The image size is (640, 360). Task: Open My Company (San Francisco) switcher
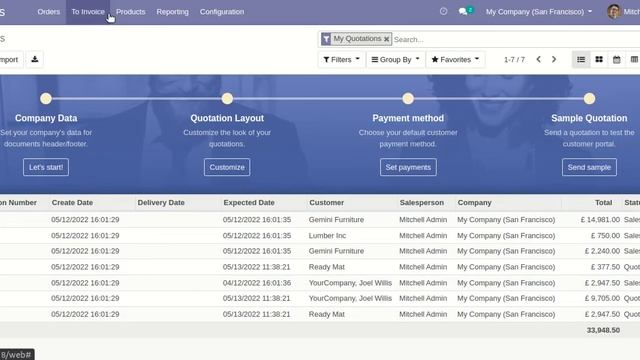[x=539, y=12]
